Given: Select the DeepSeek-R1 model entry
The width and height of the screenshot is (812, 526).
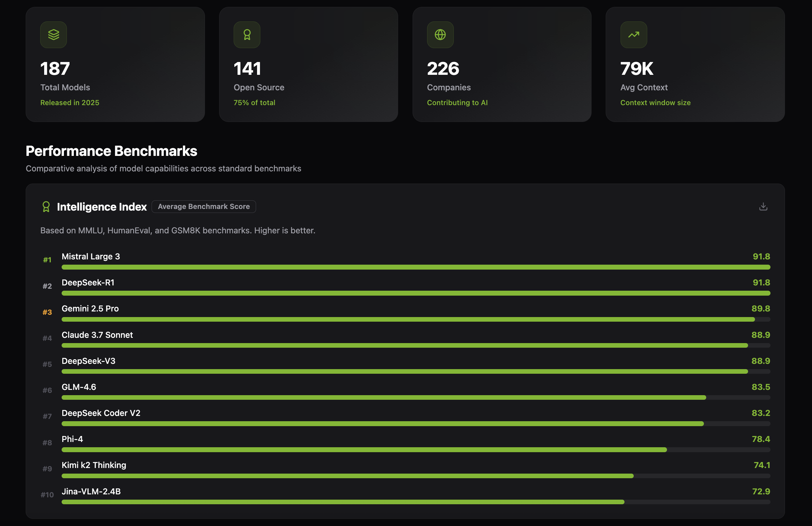Looking at the screenshot, I should click(x=88, y=283).
